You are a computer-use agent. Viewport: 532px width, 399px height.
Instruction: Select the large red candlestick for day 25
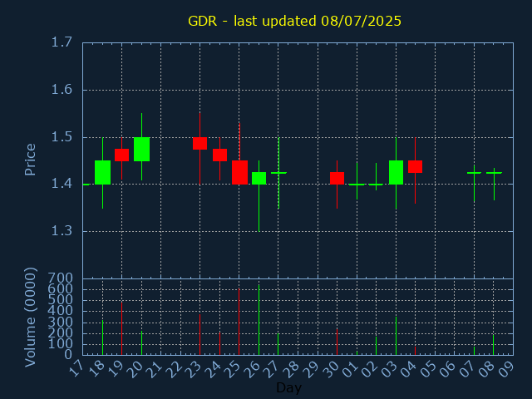coord(239,172)
